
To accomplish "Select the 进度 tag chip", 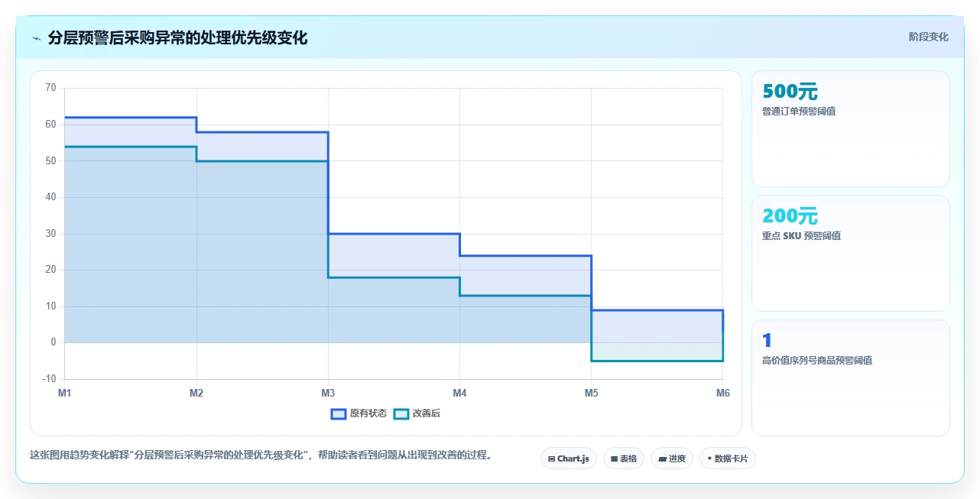I will [672, 458].
